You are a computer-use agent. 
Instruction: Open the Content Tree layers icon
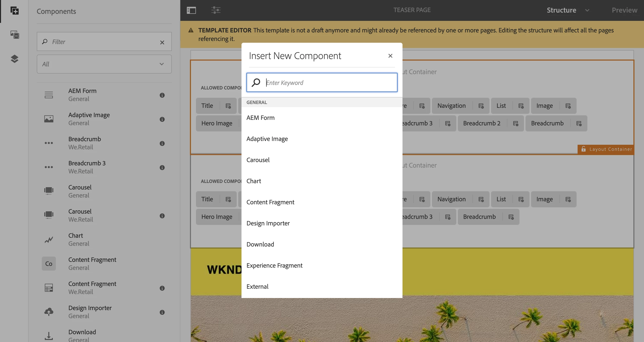coord(15,59)
